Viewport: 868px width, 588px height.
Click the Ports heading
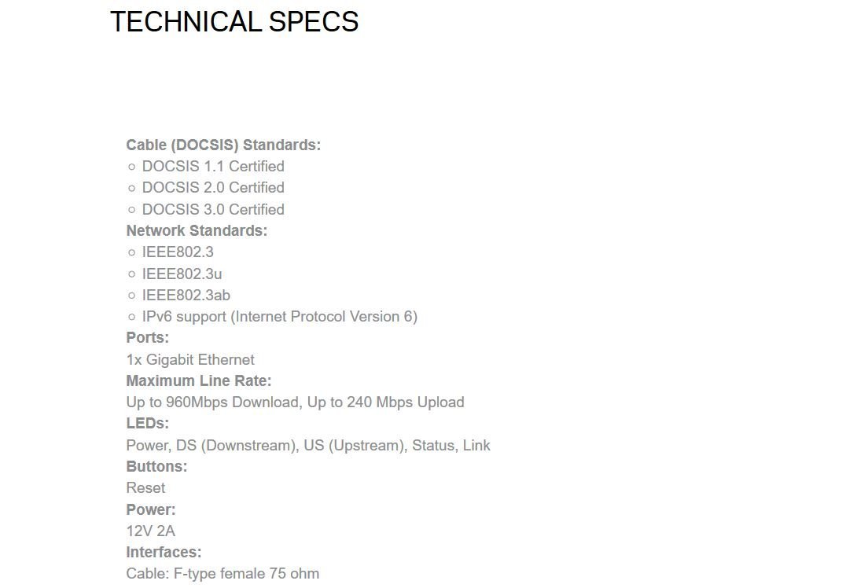point(148,337)
